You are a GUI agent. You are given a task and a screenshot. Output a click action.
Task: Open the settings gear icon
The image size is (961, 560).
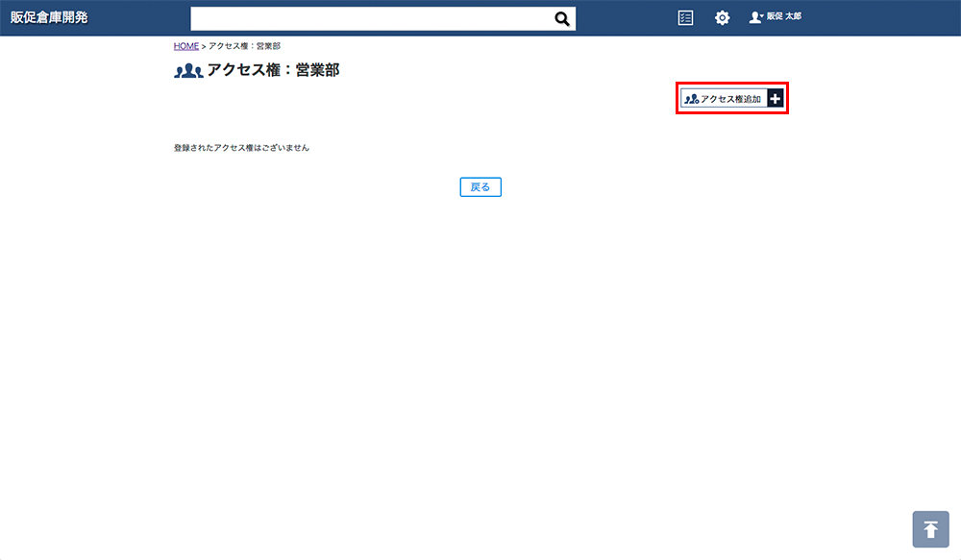point(722,17)
